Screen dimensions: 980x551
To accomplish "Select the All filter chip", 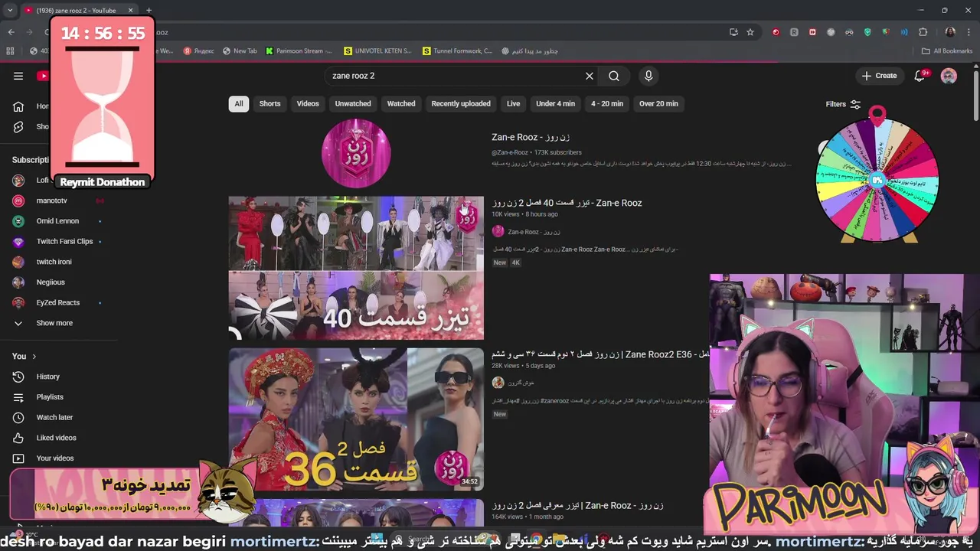I will [239, 104].
